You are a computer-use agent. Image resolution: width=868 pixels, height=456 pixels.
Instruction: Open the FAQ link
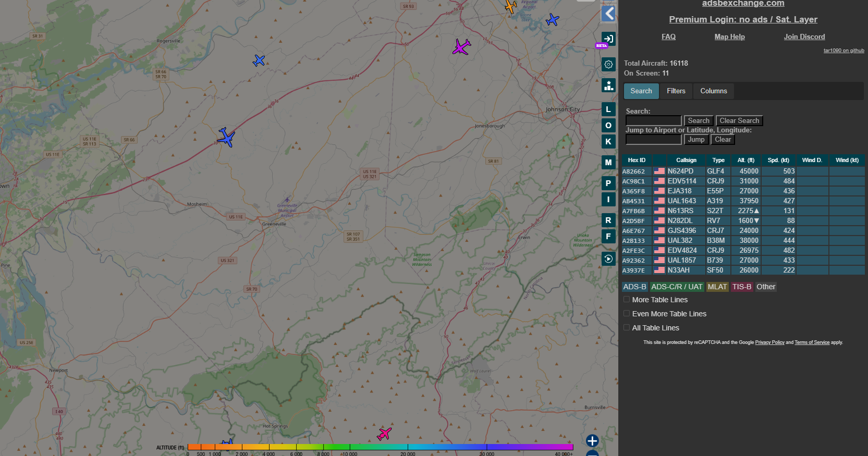coord(668,37)
